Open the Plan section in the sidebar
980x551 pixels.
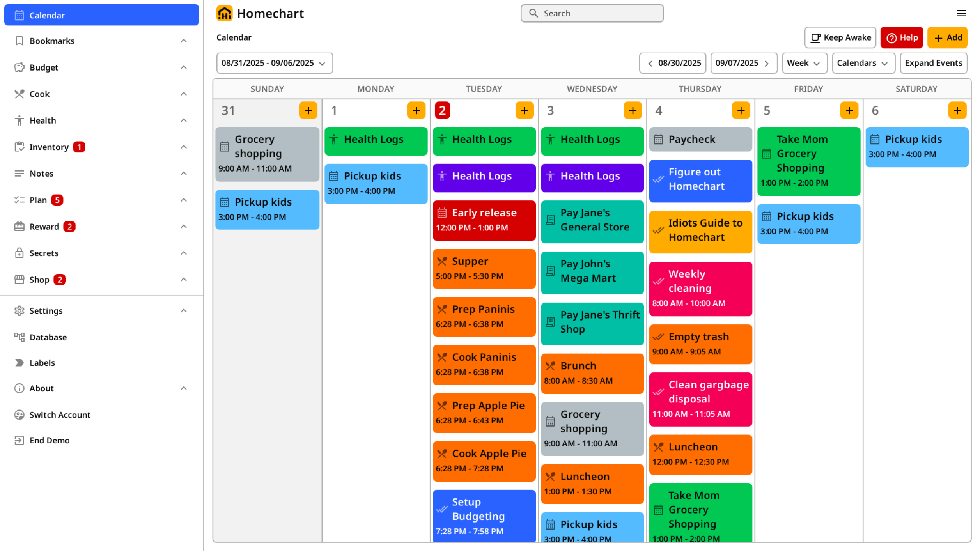click(38, 200)
